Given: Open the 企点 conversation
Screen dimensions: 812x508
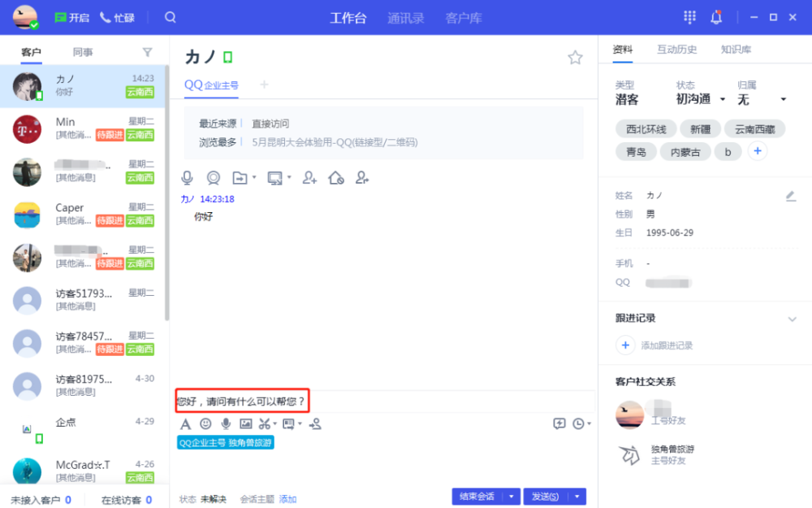Looking at the screenshot, I should point(83,428).
